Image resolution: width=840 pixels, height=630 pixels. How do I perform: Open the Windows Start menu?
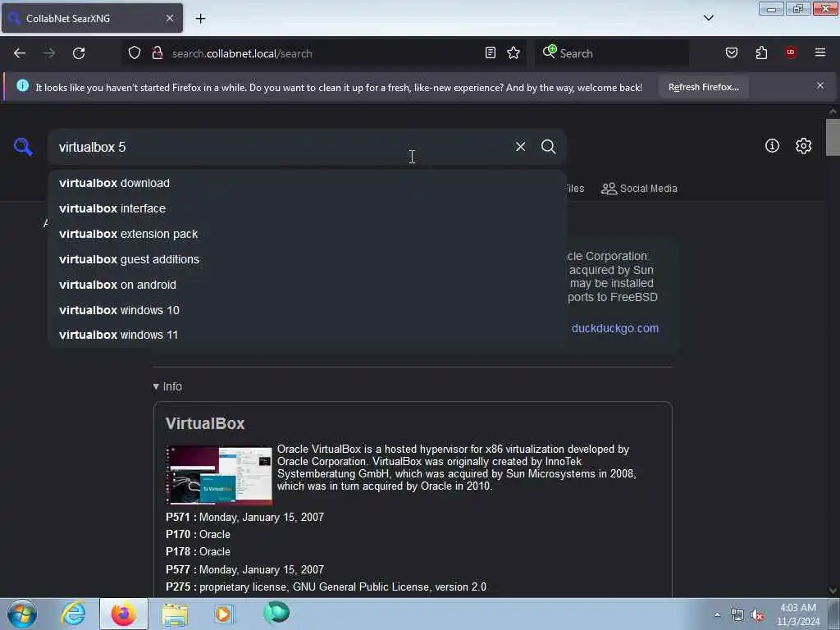(x=21, y=614)
